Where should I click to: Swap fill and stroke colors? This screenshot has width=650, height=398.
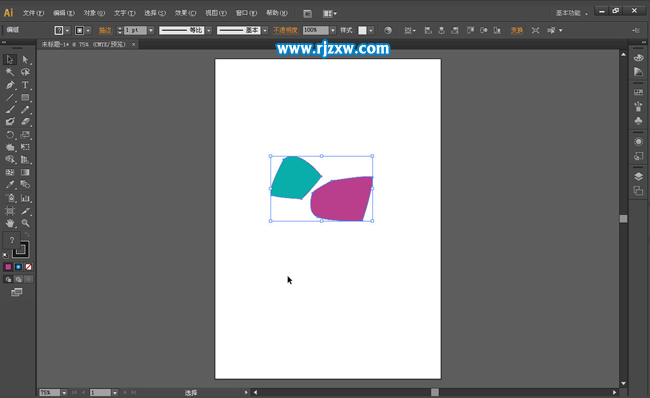[27, 235]
